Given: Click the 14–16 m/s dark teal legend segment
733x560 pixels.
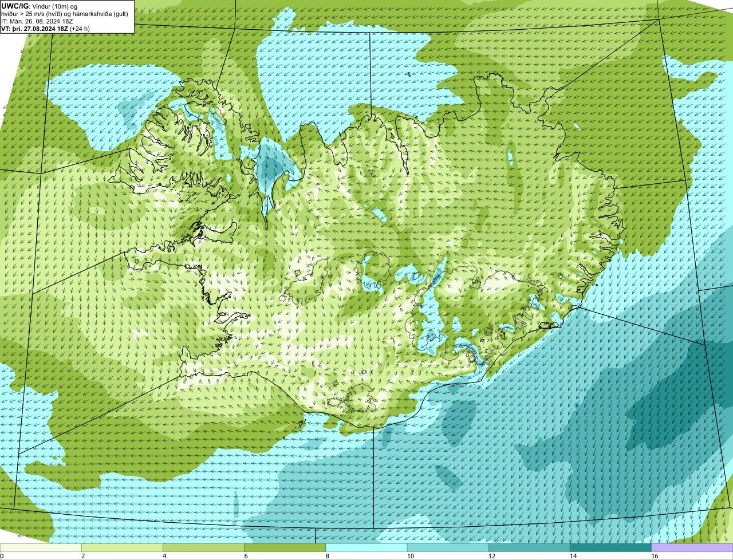Looking at the screenshot, I should [611, 547].
